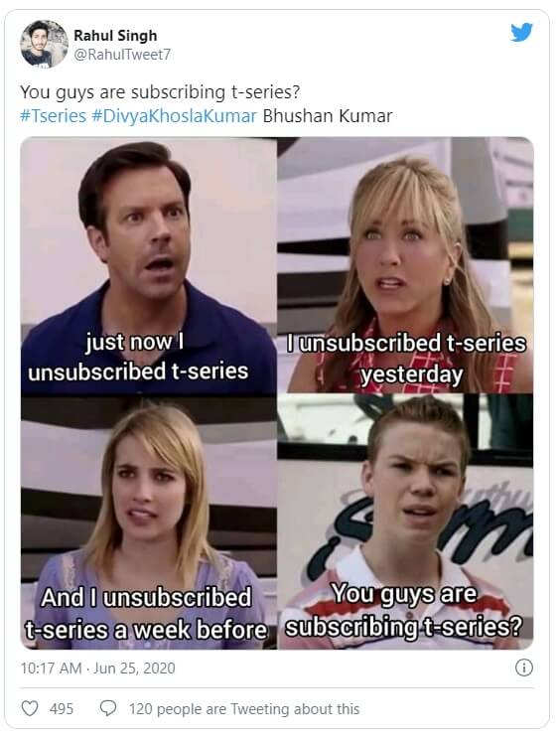Click the 495 likes count

[x=62, y=709]
